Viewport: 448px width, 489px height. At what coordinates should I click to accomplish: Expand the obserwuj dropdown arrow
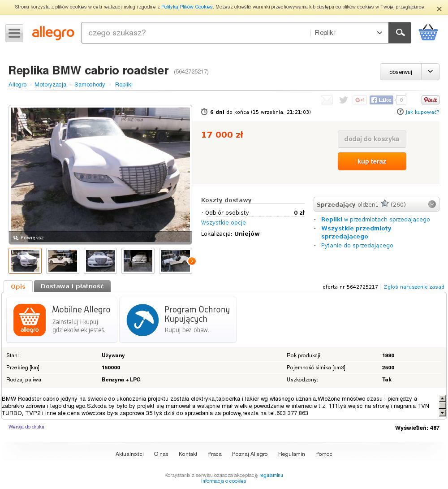click(430, 72)
